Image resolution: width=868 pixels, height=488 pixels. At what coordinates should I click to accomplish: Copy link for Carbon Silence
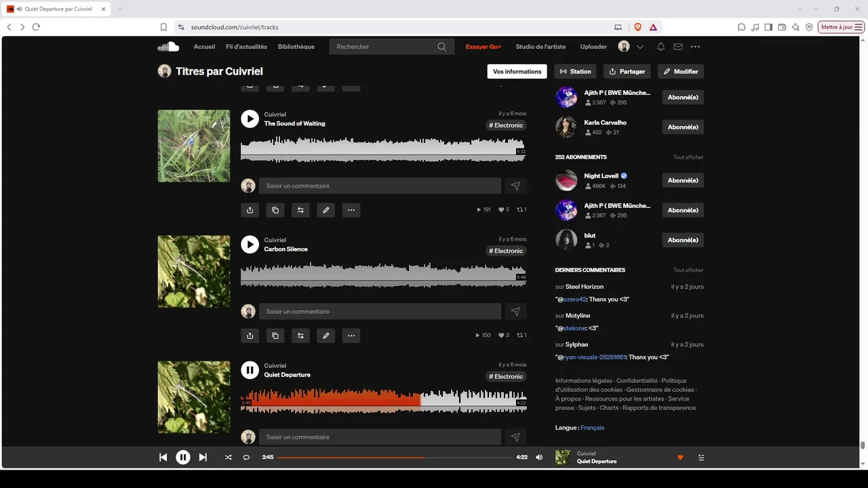pos(275,335)
